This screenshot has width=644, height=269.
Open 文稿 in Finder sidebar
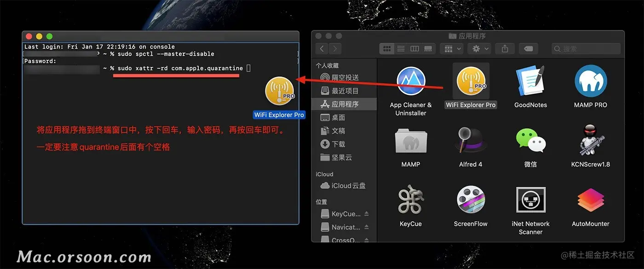(x=344, y=131)
